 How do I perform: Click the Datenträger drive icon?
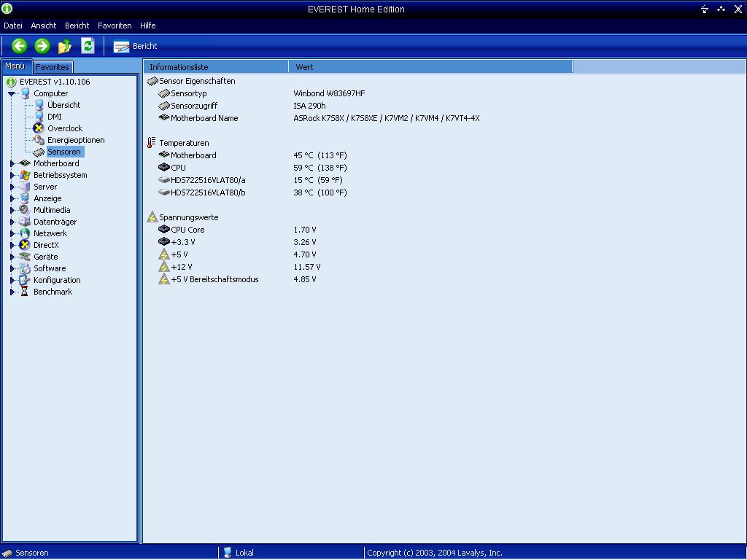tap(25, 222)
